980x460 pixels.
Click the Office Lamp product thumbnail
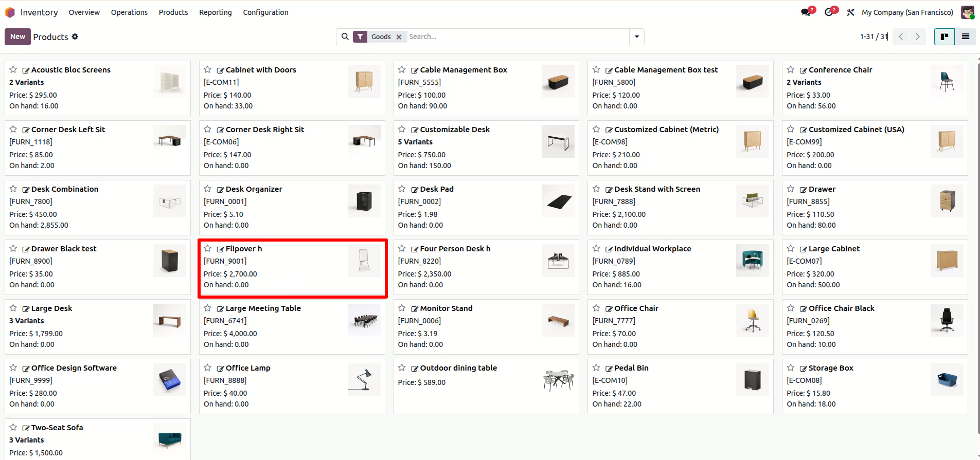point(364,380)
